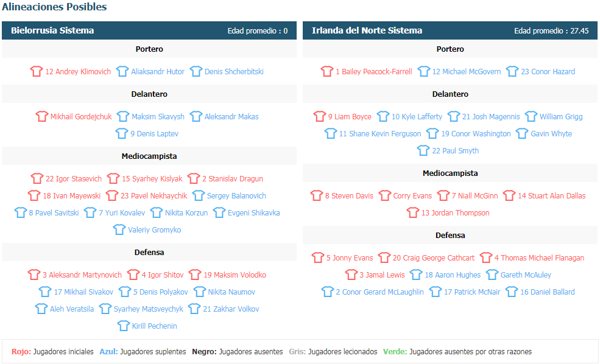
Task: Click the blue shirt icon beside Sergey Balanovich
Action: pyautogui.click(x=198, y=196)
